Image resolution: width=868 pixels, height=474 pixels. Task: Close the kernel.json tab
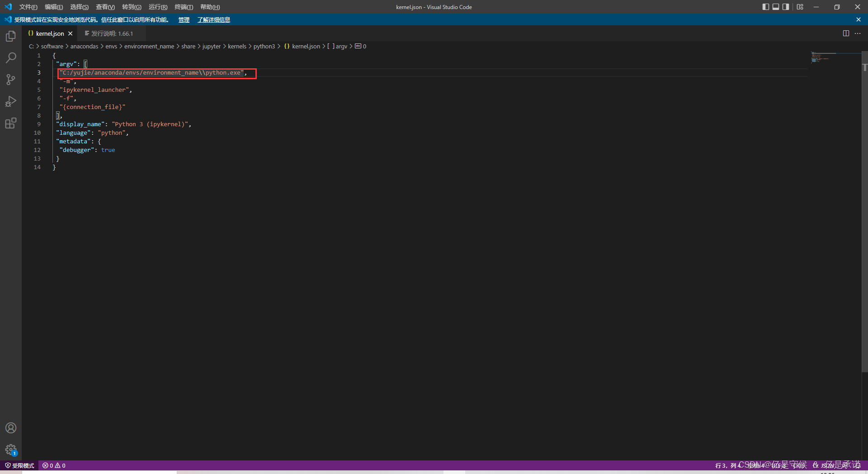(70, 33)
